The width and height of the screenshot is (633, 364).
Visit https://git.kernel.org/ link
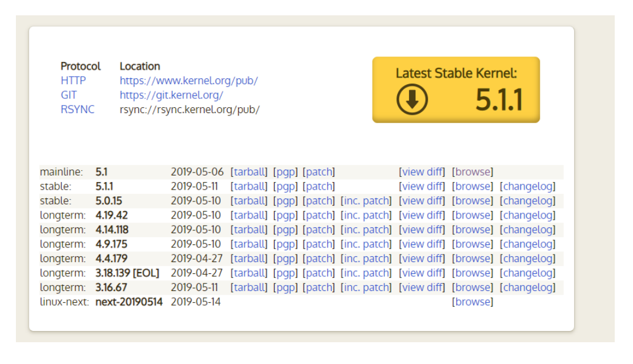pyautogui.click(x=171, y=95)
